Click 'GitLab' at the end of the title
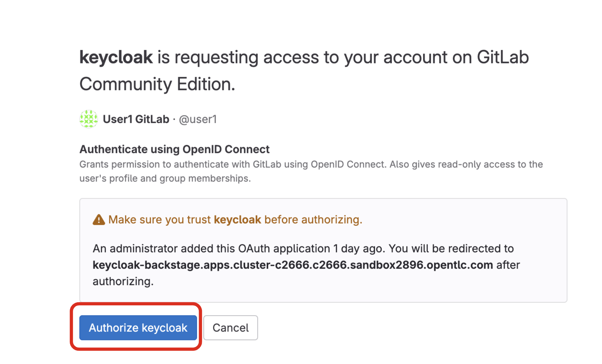602x364 pixels. [502, 57]
